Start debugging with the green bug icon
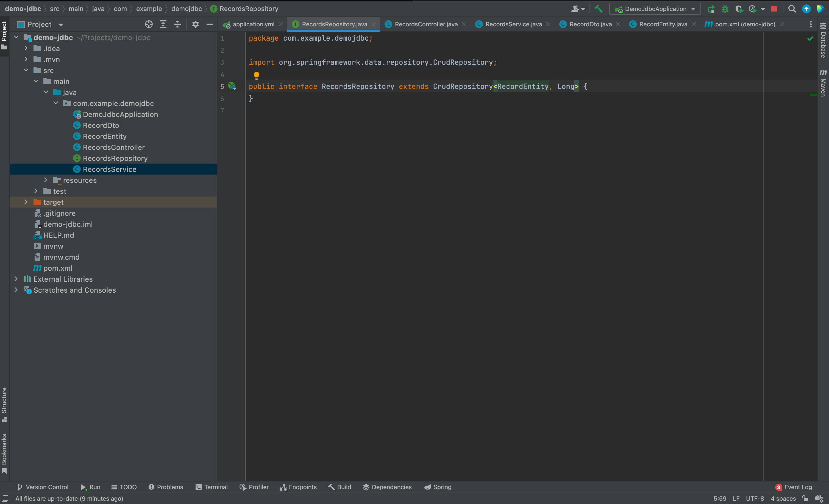This screenshot has width=829, height=504. point(725,9)
